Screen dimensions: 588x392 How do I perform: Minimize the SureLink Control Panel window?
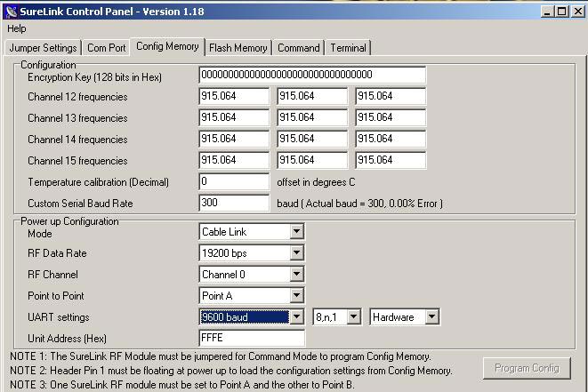[x=547, y=12]
